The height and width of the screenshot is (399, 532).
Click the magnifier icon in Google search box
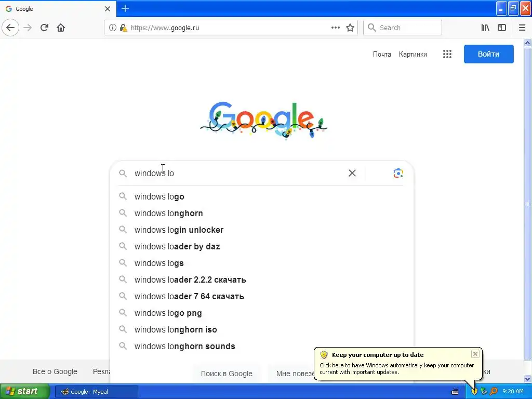pos(123,173)
